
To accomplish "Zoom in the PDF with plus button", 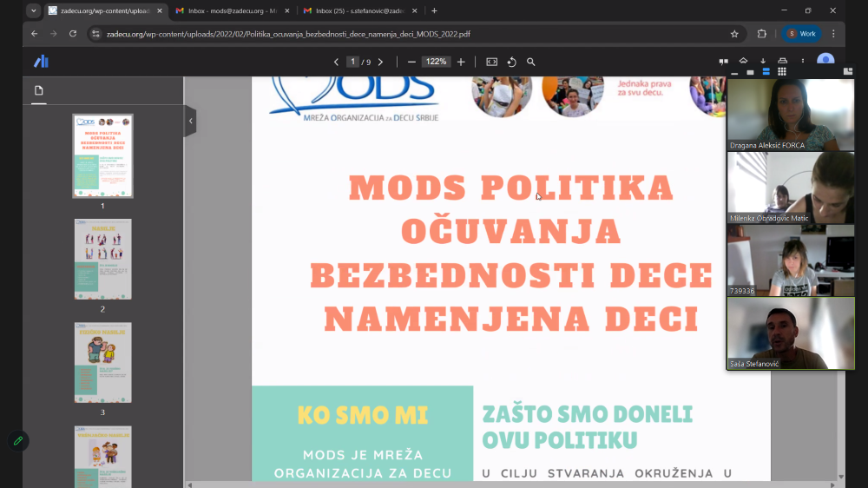I will pos(461,62).
